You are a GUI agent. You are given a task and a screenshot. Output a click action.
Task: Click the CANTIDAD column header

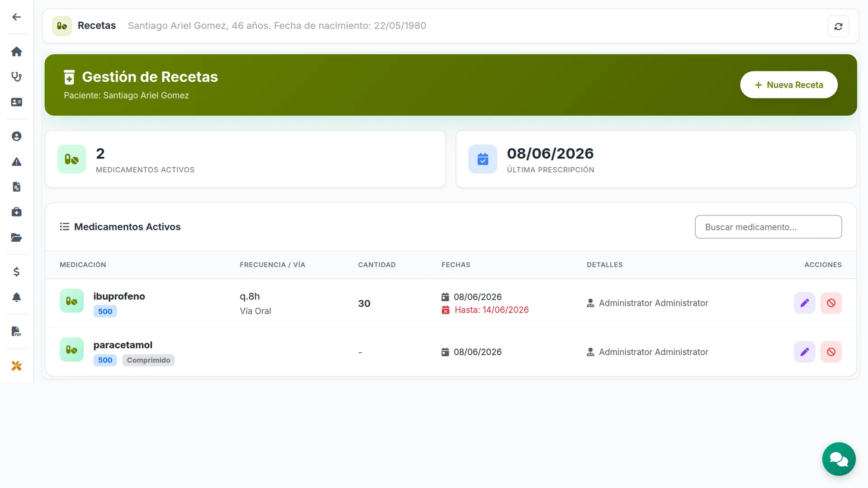click(x=377, y=265)
